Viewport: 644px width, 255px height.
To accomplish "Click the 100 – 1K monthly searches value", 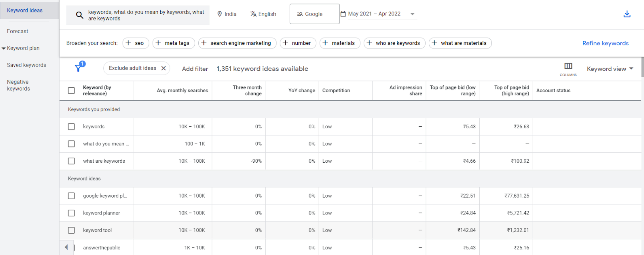I will coord(195,144).
